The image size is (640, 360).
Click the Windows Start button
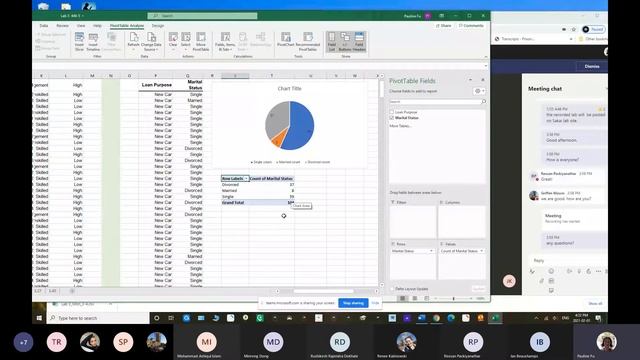(39, 318)
